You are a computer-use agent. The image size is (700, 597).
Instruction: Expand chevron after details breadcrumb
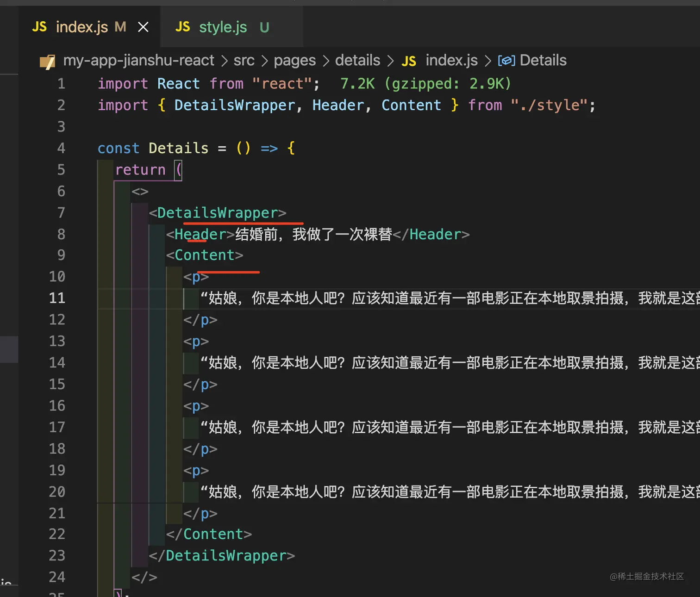[x=390, y=61]
